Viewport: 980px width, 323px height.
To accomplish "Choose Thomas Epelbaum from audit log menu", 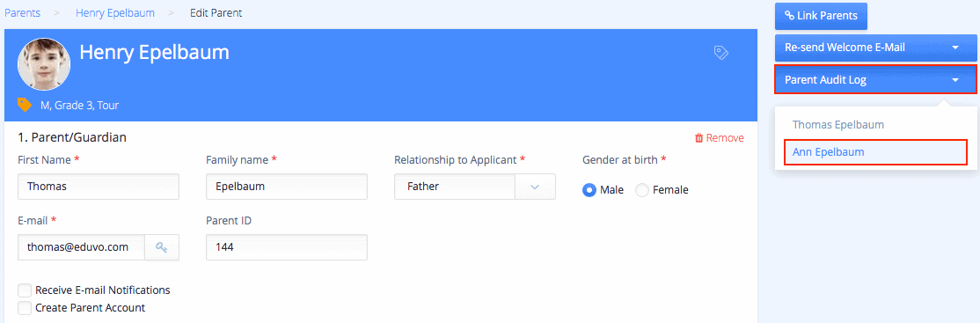I will pyautogui.click(x=838, y=124).
